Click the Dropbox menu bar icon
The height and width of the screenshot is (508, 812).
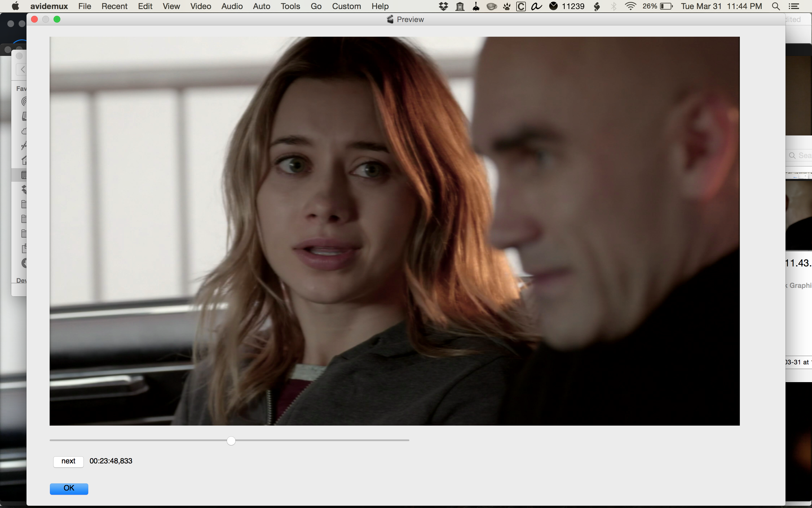(443, 6)
